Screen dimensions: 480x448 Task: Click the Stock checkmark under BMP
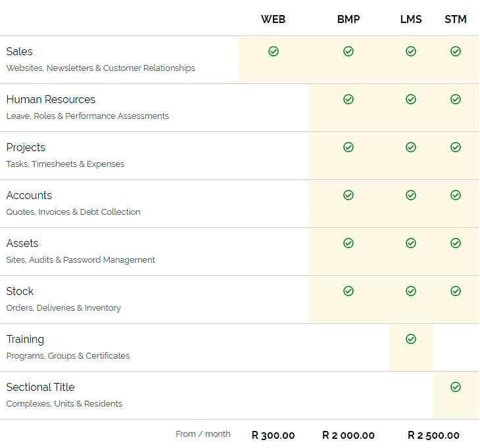tap(348, 291)
